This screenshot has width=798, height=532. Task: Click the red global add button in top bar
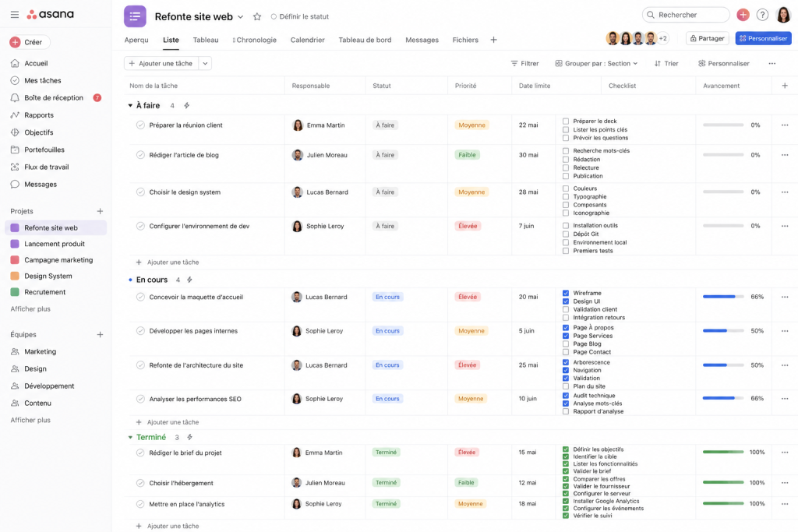click(743, 15)
